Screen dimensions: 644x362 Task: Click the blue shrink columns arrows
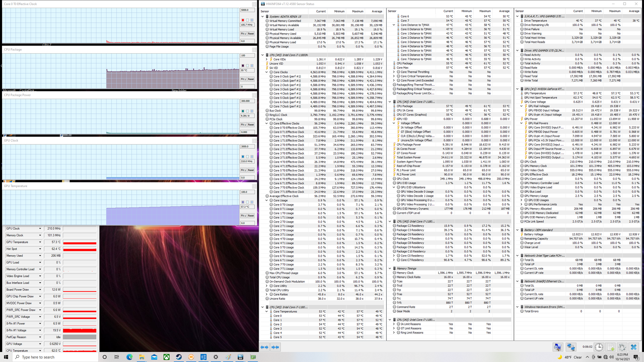pyautogui.click(x=275, y=347)
